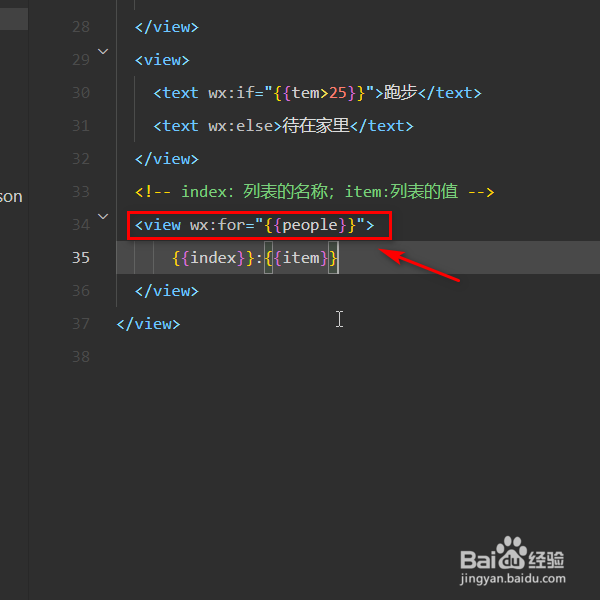The height and width of the screenshot is (600, 600).
Task: Place cursor on {{item}} expression
Action: click(x=301, y=258)
